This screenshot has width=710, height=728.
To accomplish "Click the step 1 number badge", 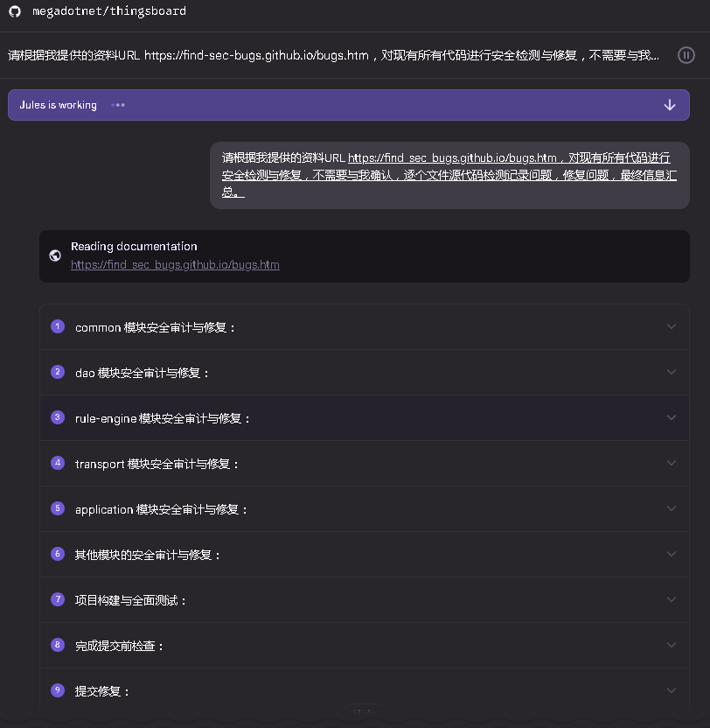I will pyautogui.click(x=58, y=326).
